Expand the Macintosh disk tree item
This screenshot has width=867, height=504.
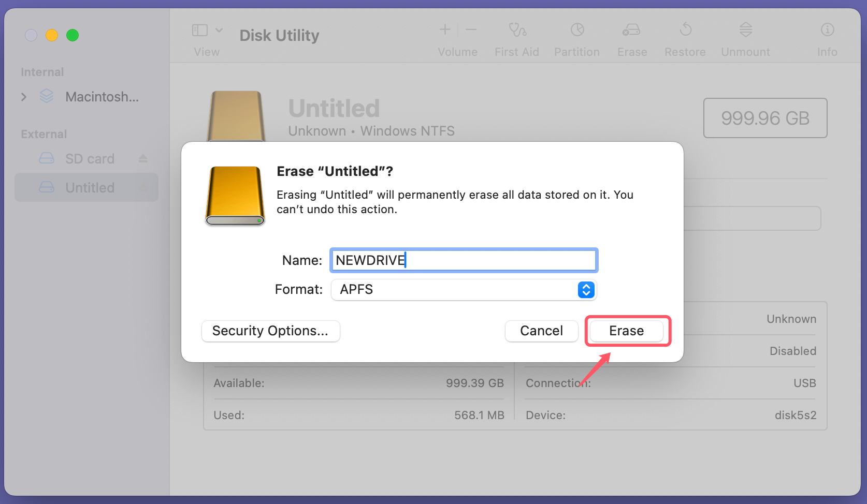click(24, 97)
